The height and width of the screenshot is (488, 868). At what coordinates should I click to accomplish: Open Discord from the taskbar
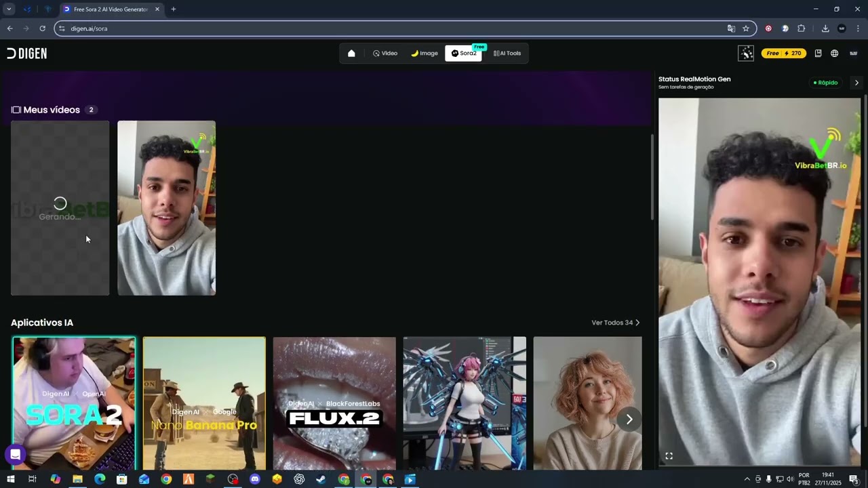pos(255,479)
